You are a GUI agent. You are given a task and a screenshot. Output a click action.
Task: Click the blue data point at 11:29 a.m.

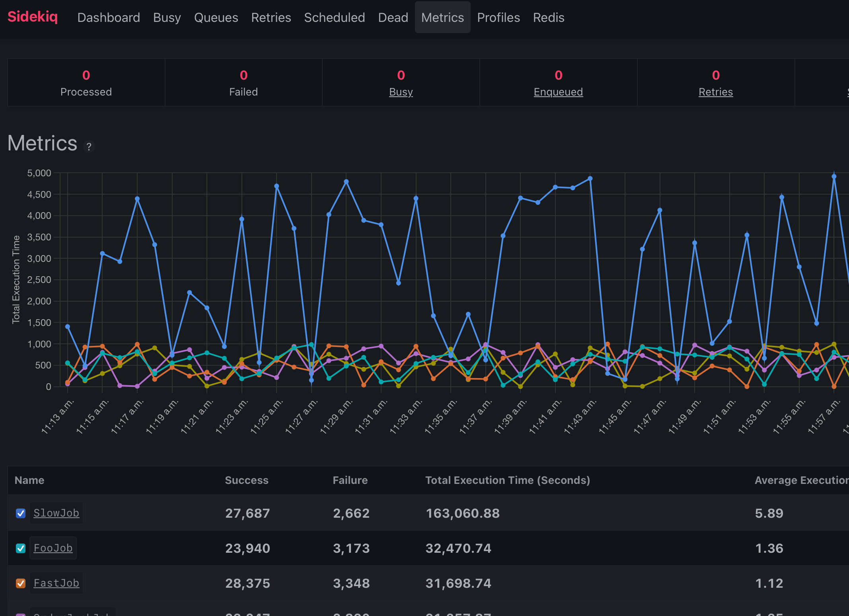click(346, 182)
